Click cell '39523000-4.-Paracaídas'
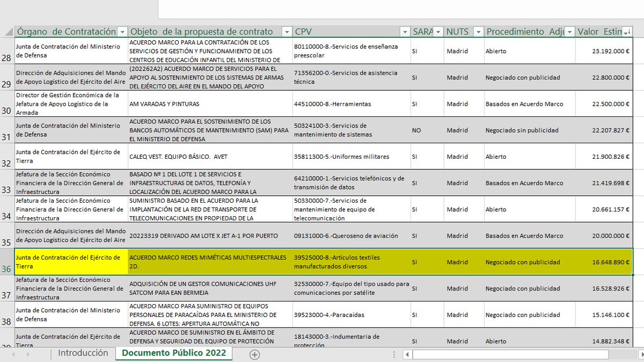Viewport: 644px width, 362px height. 352,315
